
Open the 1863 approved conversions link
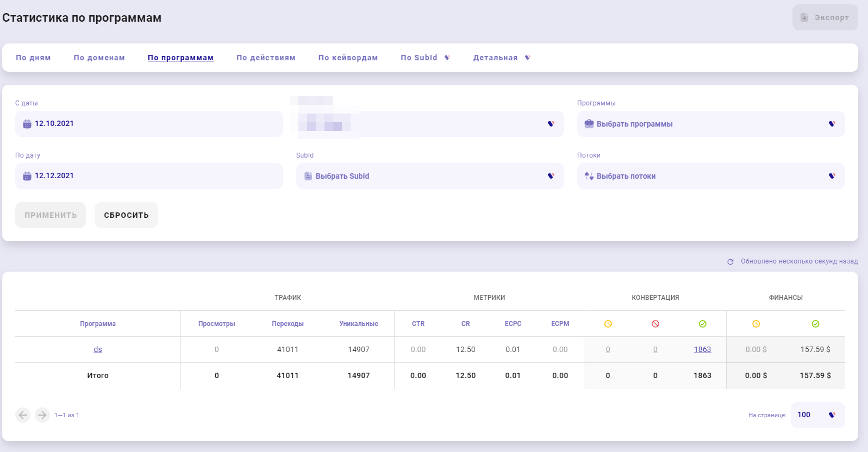pos(702,349)
